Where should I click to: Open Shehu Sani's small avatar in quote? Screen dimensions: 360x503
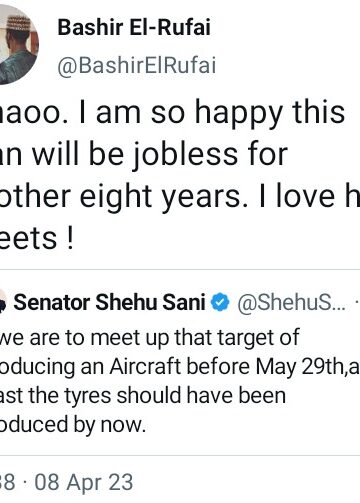3,302
